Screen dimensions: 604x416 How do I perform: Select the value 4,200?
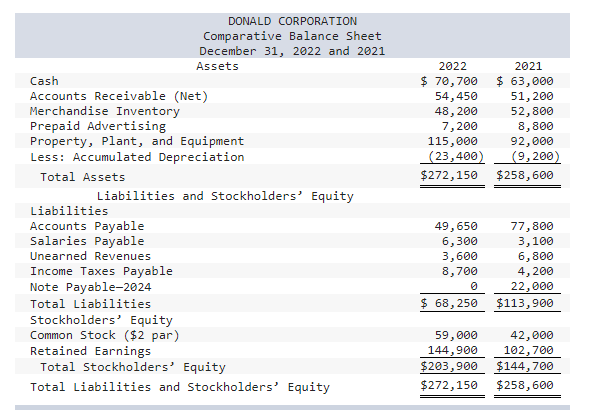coord(535,271)
